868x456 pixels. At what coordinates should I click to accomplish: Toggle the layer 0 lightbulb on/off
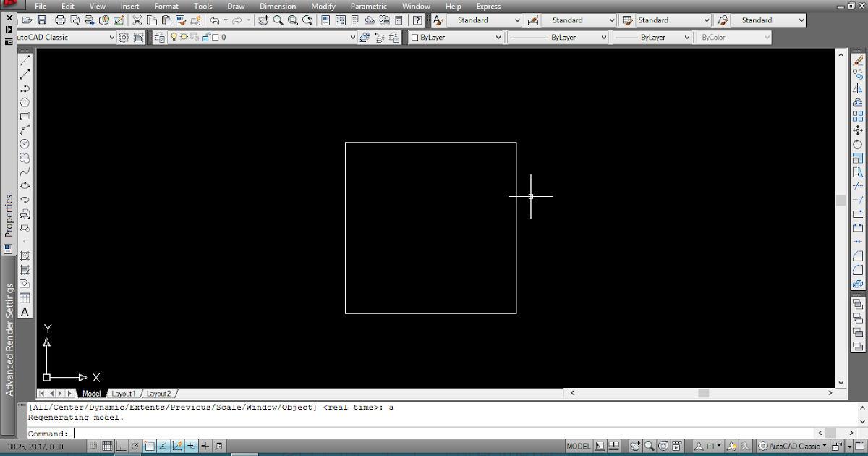174,36
